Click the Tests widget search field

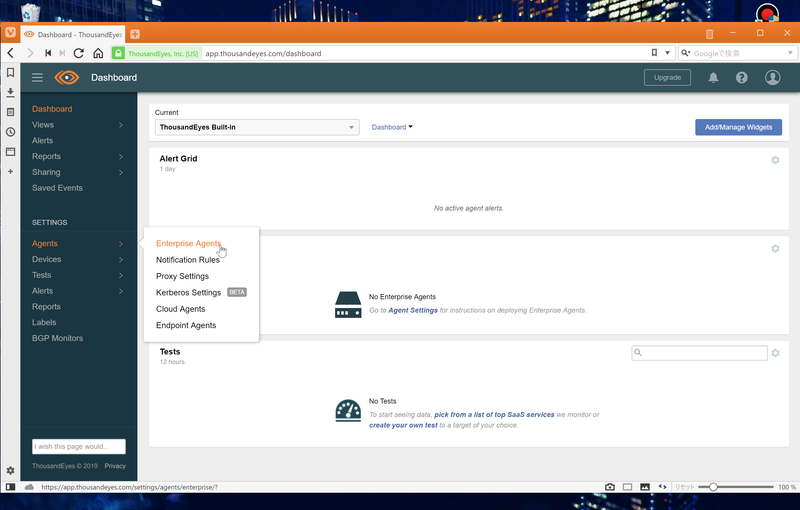(699, 353)
